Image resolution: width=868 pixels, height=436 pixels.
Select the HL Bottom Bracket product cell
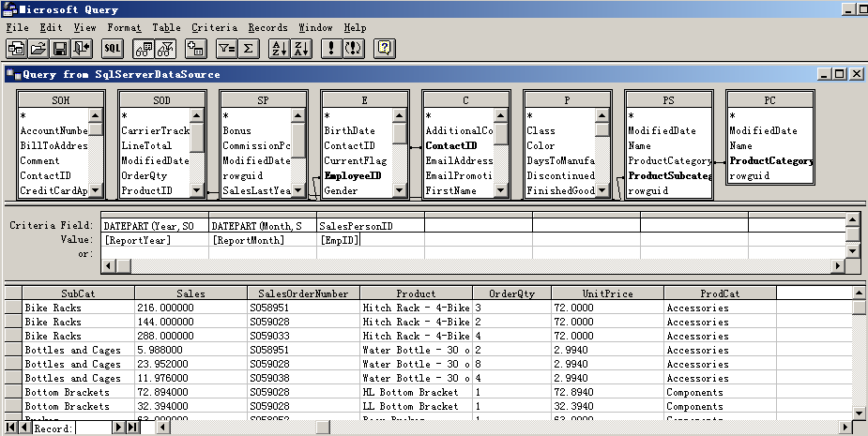click(x=417, y=392)
